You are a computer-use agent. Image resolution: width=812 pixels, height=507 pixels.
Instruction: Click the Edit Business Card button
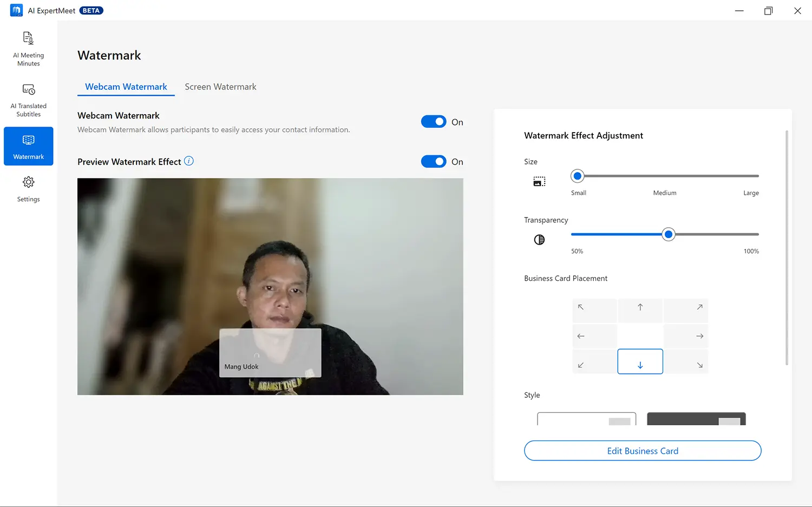tap(643, 451)
